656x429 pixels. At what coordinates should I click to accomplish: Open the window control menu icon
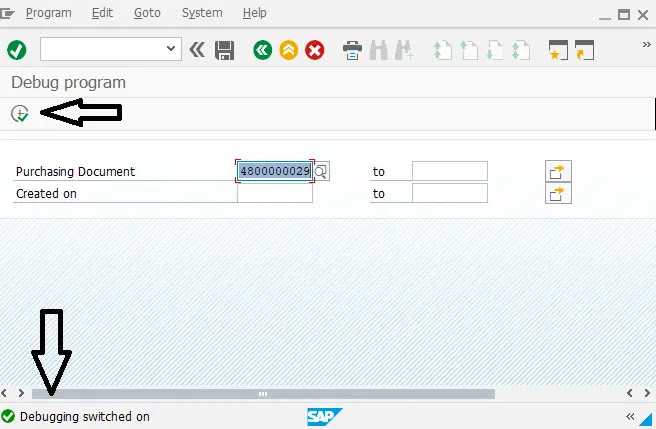click(x=7, y=13)
